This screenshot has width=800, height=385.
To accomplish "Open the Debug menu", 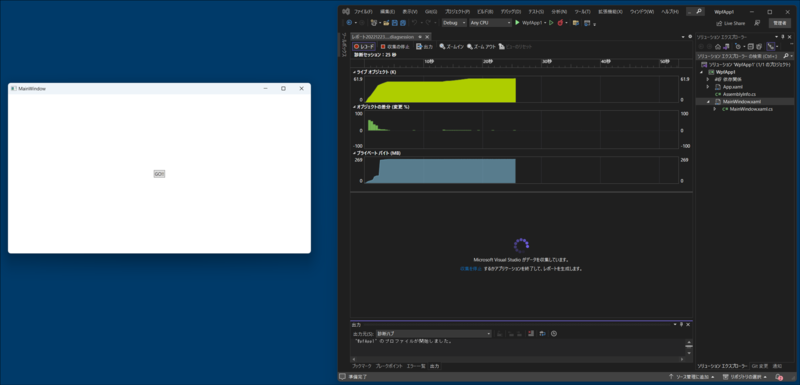I will (x=511, y=11).
